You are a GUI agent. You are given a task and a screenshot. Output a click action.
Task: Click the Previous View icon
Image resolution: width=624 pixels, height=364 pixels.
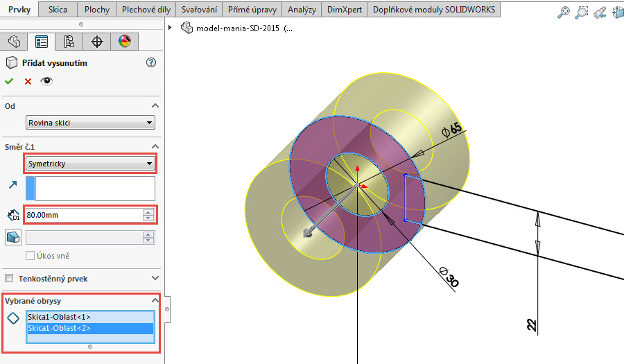click(600, 12)
